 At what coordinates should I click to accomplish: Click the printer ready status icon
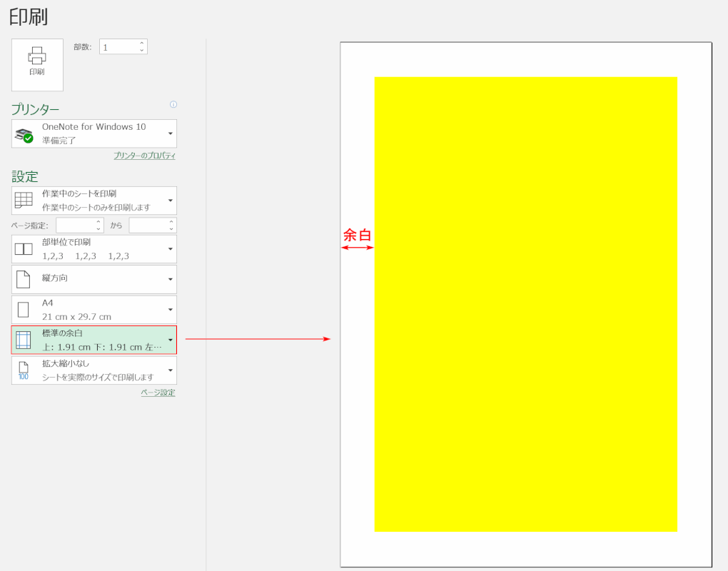pyautogui.click(x=24, y=135)
